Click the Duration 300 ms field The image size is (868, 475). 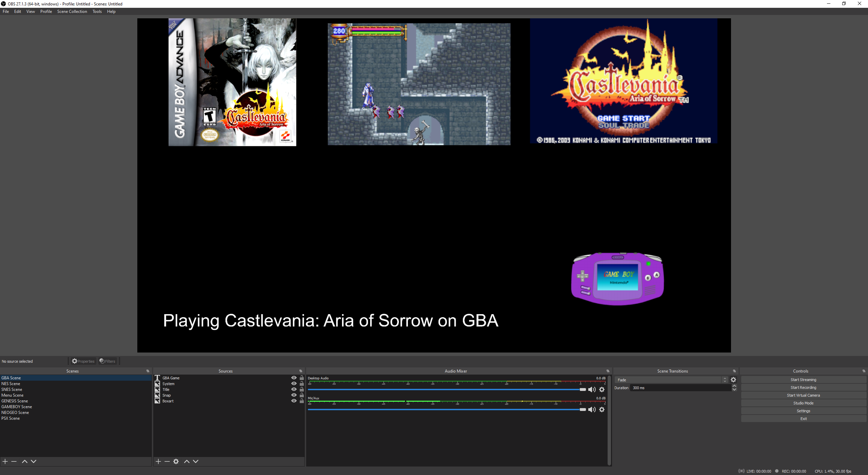point(681,388)
